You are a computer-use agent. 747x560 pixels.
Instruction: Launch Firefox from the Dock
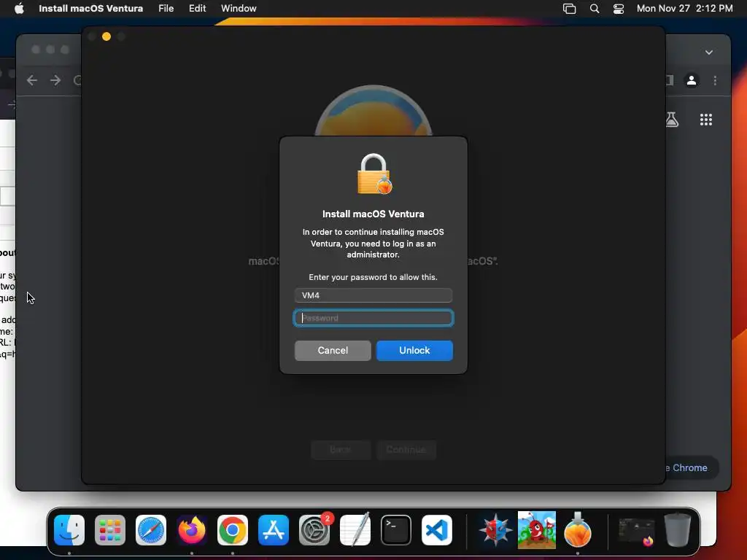tap(192, 530)
